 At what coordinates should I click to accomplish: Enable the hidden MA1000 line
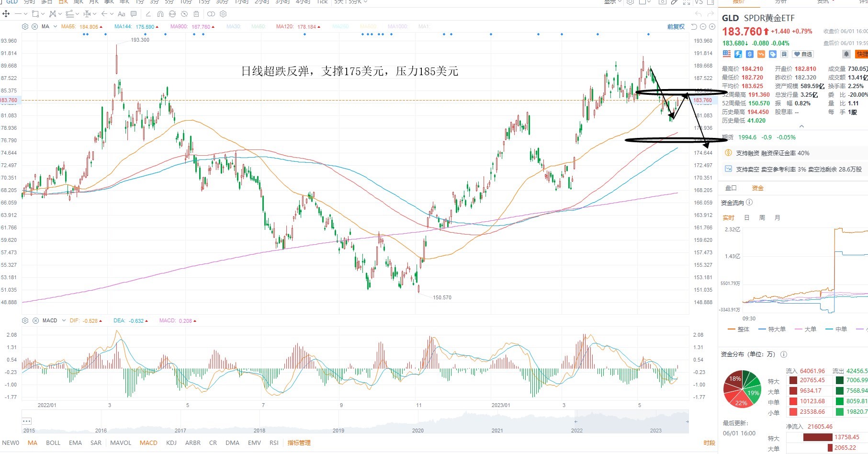[397, 27]
